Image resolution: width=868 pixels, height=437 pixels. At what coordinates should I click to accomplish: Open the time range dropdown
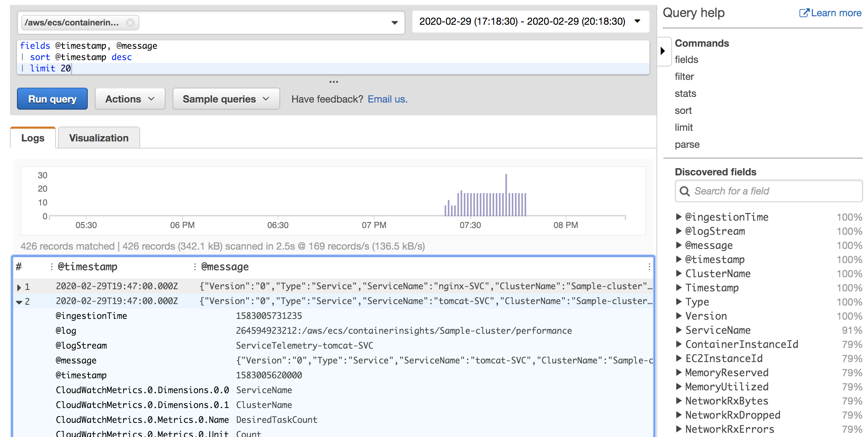click(637, 21)
